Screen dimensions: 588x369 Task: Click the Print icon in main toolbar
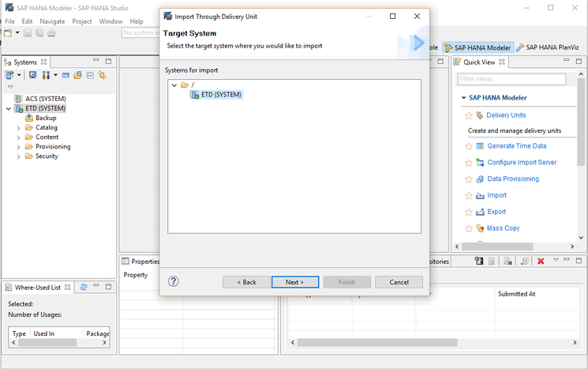click(51, 33)
